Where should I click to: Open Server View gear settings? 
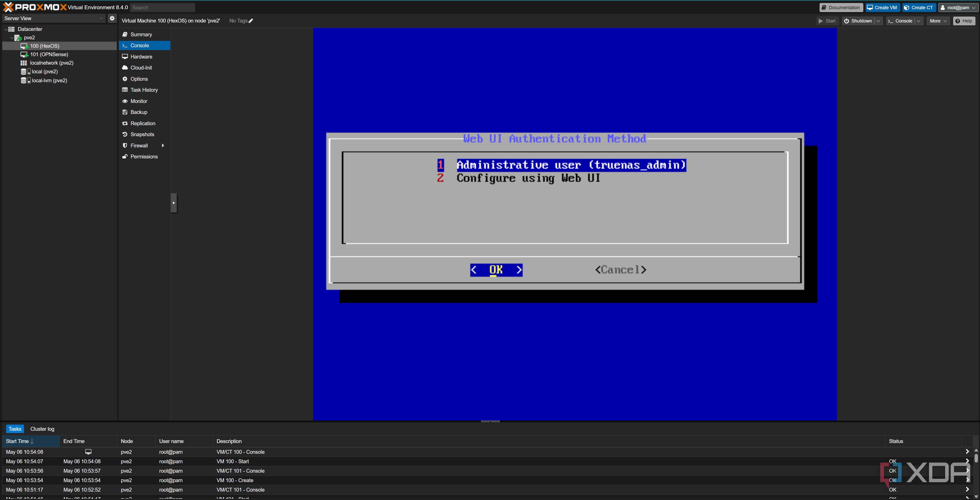[x=112, y=18]
